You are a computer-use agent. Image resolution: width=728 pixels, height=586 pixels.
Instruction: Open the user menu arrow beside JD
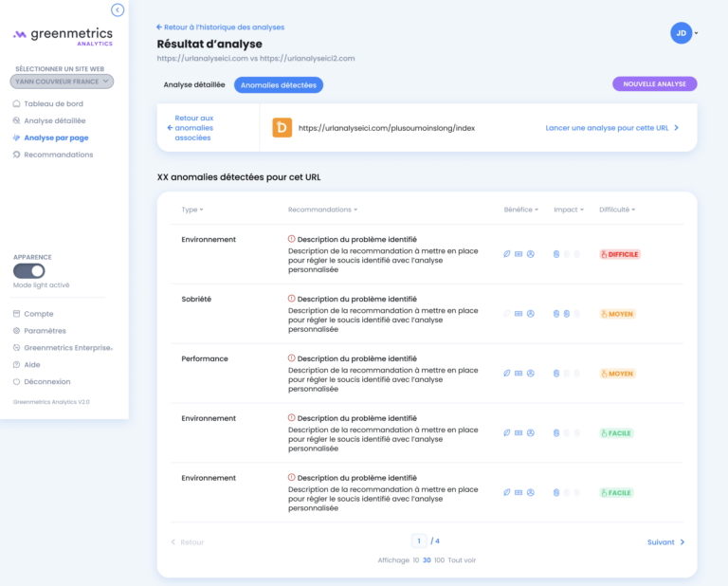pyautogui.click(x=696, y=33)
